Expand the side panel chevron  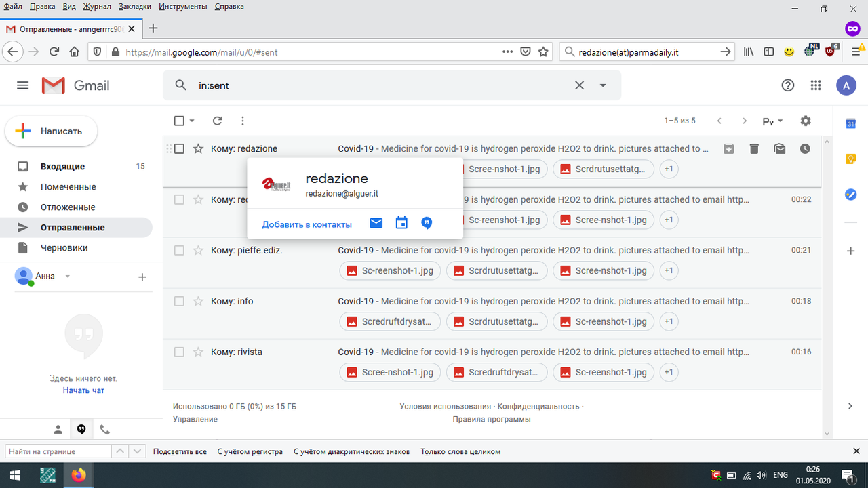(x=850, y=406)
